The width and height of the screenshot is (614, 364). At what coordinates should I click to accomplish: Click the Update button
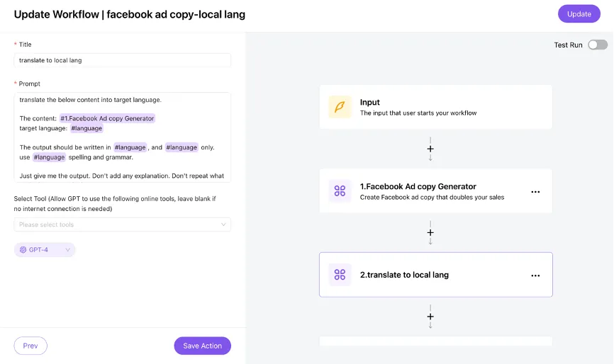[x=579, y=14]
